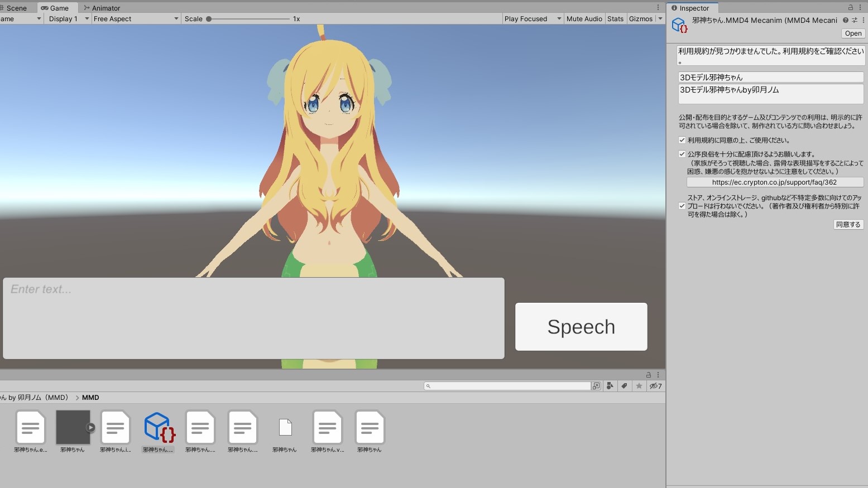Screen dimensions: 868x488
Task: Open the preset selector sliders icon in Inspector
Action: click(854, 20)
